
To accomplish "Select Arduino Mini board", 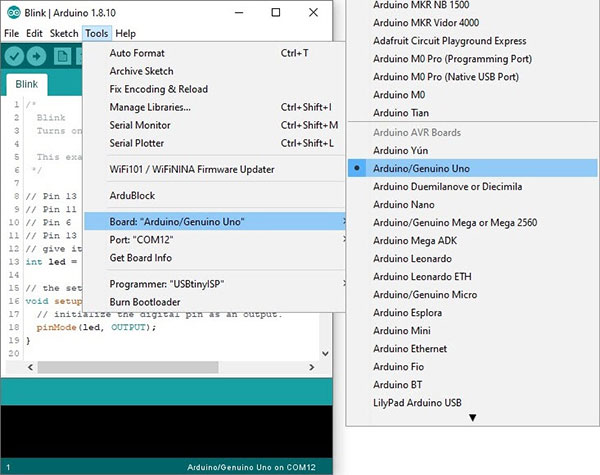I will click(x=473, y=330).
